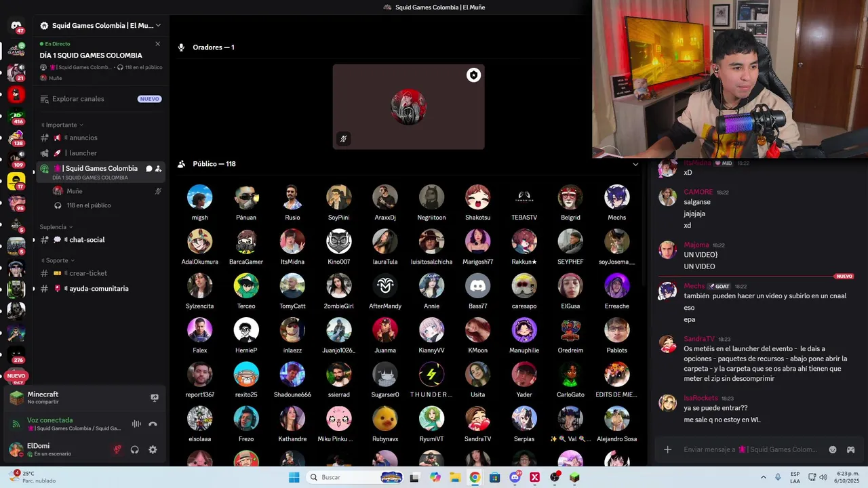Click the speaker tile of Muñe
Image resolution: width=868 pixels, height=488 pixels.
pyautogui.click(x=408, y=107)
